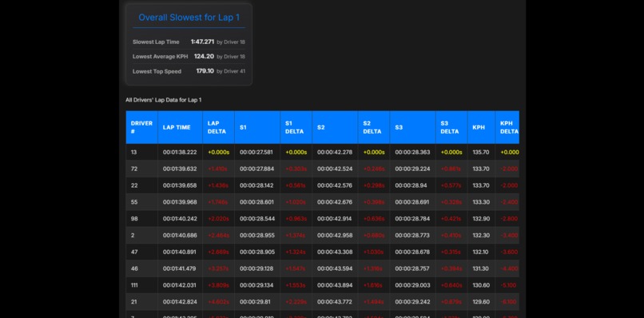Sort by LAP TIME column header
Viewport: 644px width, 318px height.
(180, 127)
